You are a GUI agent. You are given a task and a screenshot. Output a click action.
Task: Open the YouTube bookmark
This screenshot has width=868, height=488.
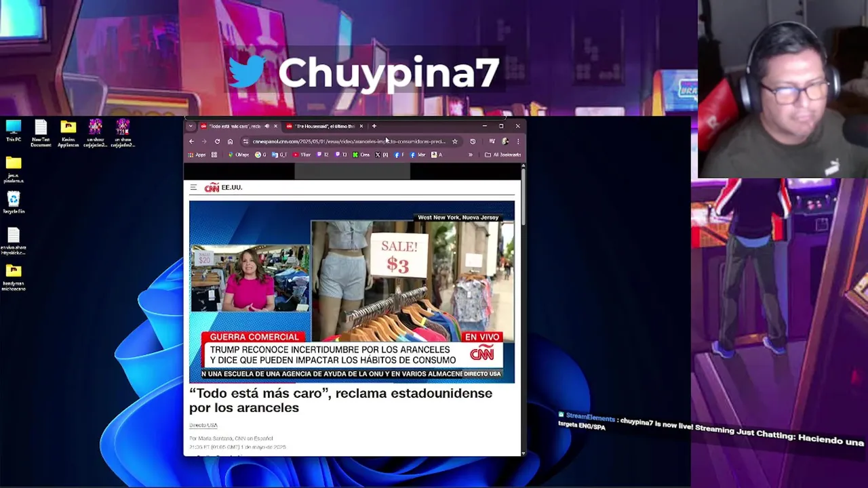[302, 155]
